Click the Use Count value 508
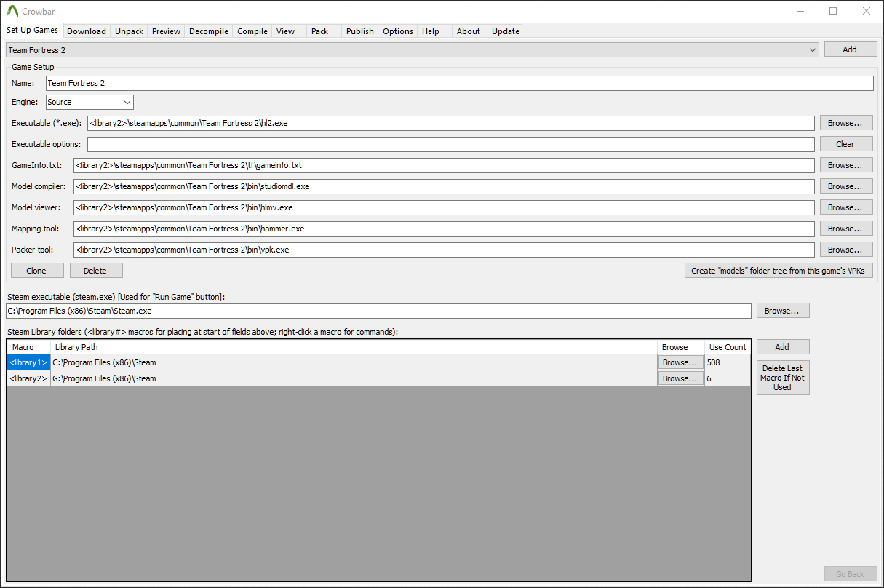 coord(727,362)
